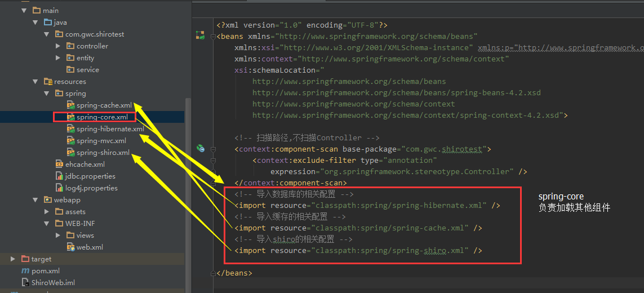Click the spring-shiro.xml file icon
Image resolution: width=644 pixels, height=293 pixels.
tap(70, 153)
